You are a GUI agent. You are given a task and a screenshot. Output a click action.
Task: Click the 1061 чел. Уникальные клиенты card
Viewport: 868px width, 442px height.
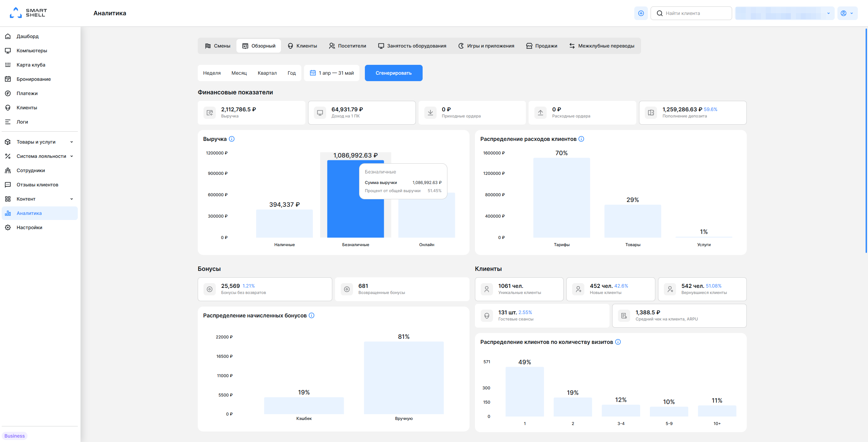click(x=519, y=289)
